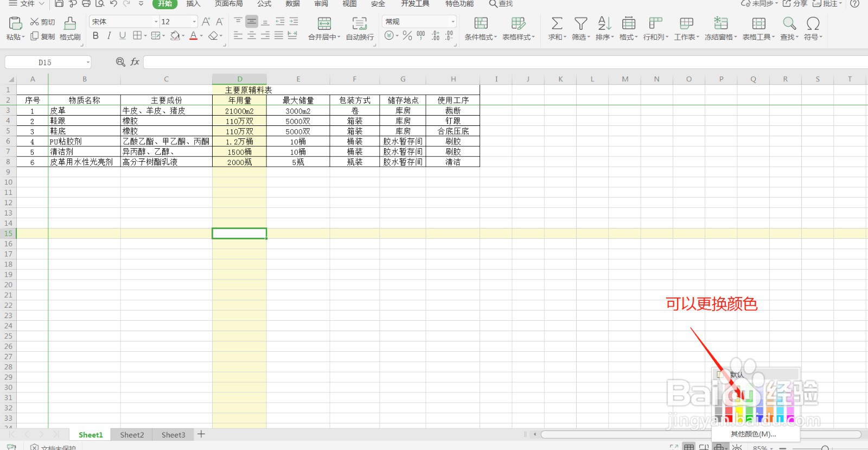Open Table Styles (表格样式)
The height and width of the screenshot is (450, 868).
click(x=519, y=28)
